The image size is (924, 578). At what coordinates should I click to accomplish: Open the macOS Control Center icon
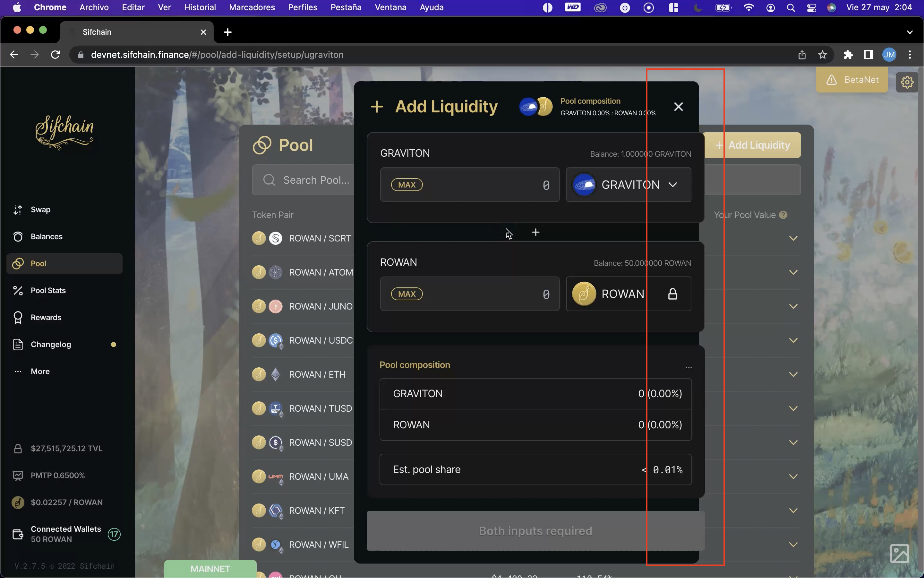tap(811, 8)
